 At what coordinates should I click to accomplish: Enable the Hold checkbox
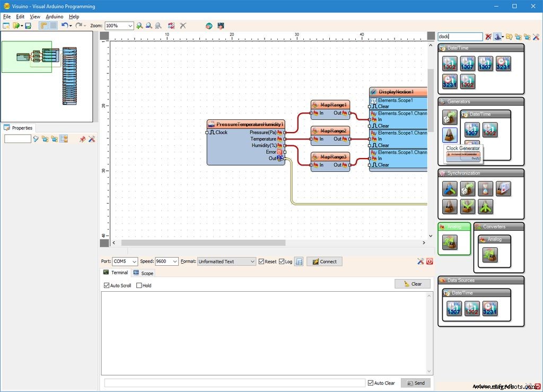[x=139, y=285]
